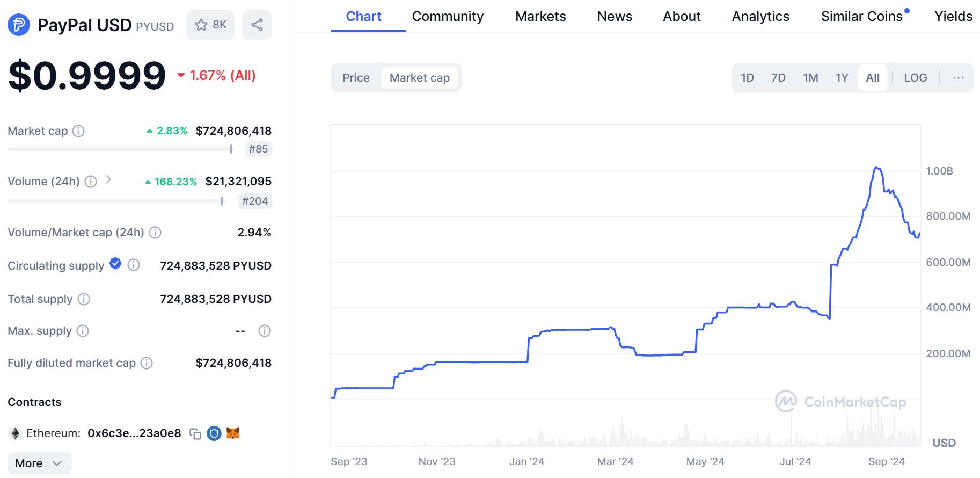Open Circulating supply info icon
This screenshot has width=980, height=478.
134,265
